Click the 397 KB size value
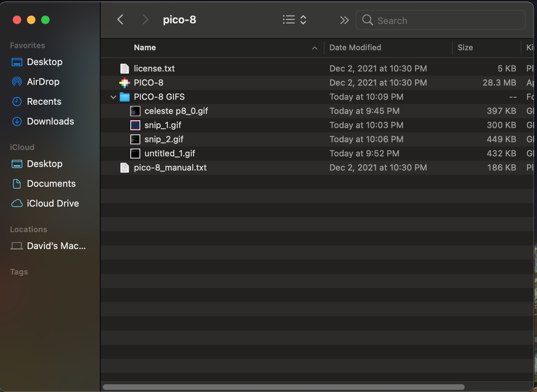 pyautogui.click(x=501, y=111)
